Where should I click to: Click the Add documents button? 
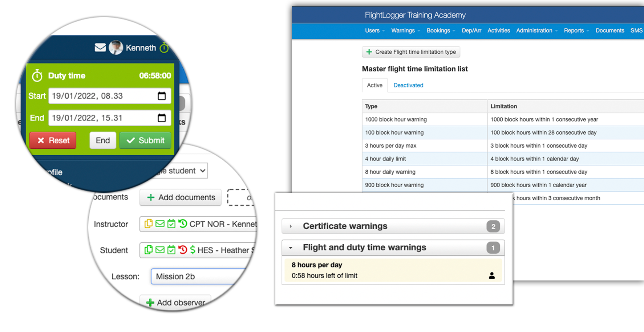(181, 197)
